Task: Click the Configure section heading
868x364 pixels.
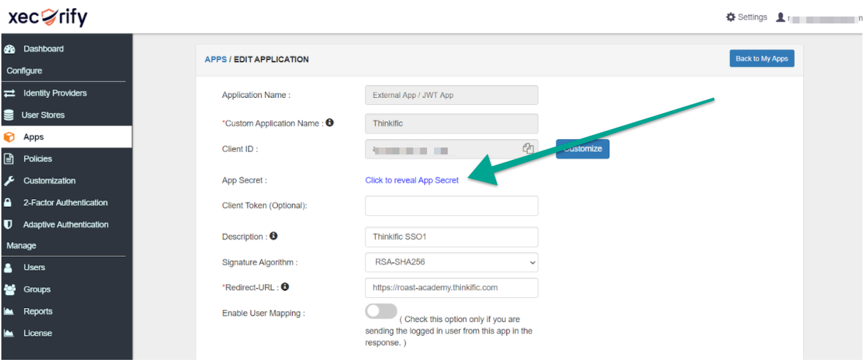Action: click(24, 71)
